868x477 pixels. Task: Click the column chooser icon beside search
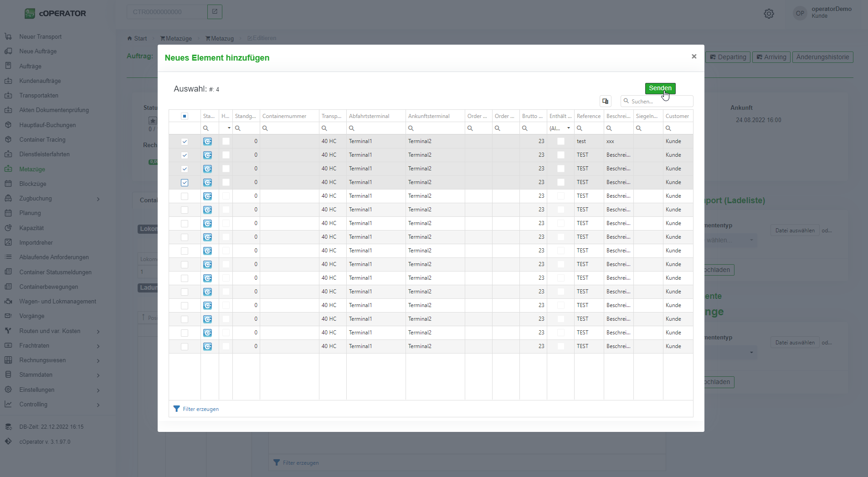tap(605, 101)
